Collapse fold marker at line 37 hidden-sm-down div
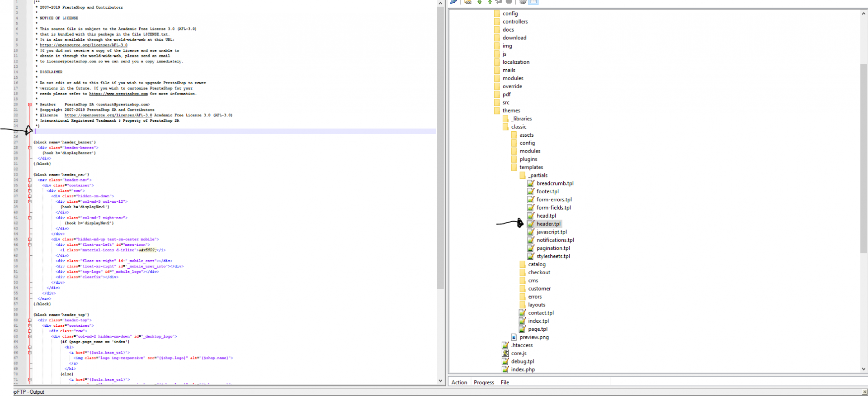This screenshot has width=868, height=396. coord(30,196)
